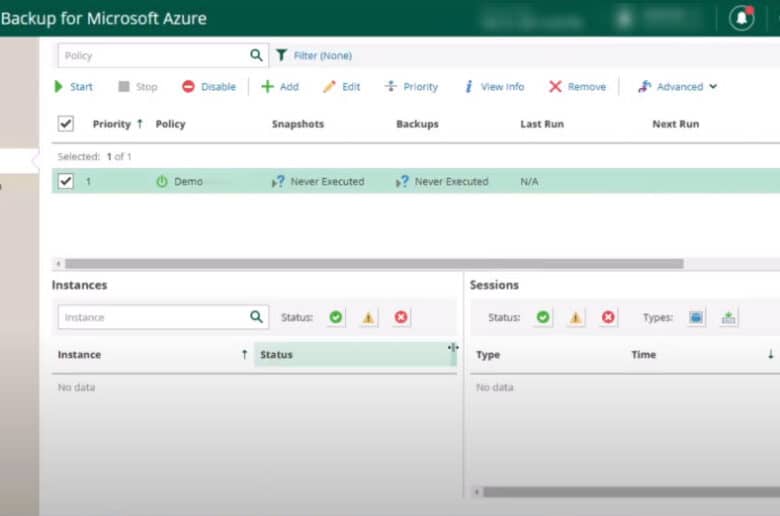780x516 pixels.
Task: Click the Last Run column header
Action: point(542,124)
